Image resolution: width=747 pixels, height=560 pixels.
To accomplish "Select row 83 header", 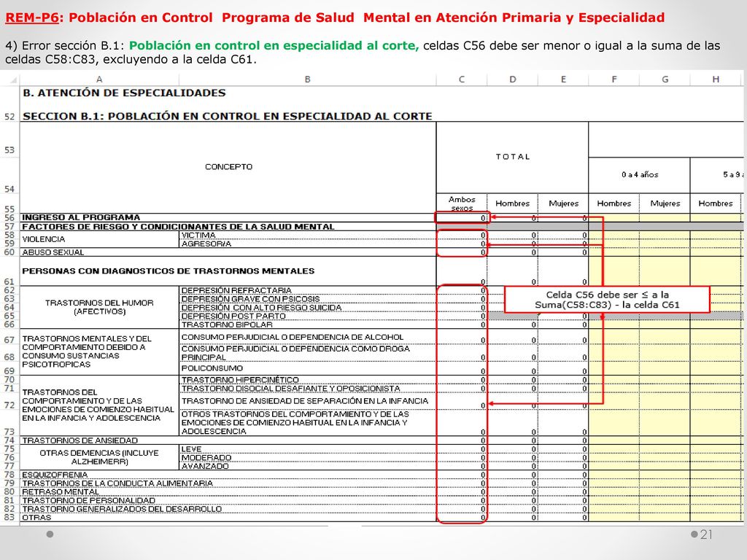I will [x=9, y=517].
